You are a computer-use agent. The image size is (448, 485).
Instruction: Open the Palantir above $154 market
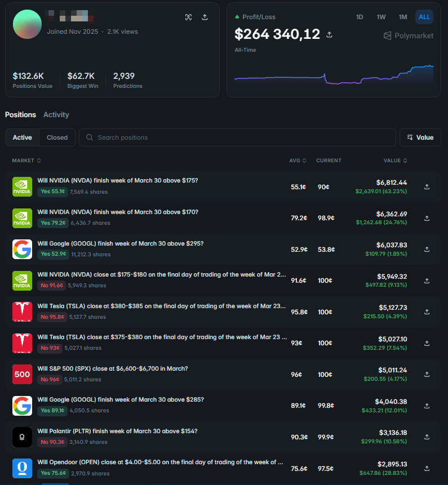117,431
